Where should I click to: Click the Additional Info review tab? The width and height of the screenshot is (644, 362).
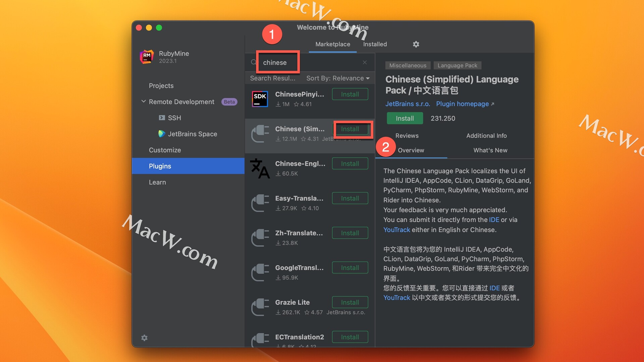(487, 135)
